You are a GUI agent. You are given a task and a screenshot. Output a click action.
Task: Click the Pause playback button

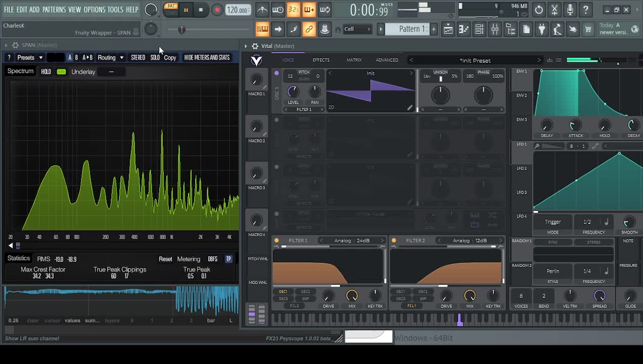click(x=186, y=10)
